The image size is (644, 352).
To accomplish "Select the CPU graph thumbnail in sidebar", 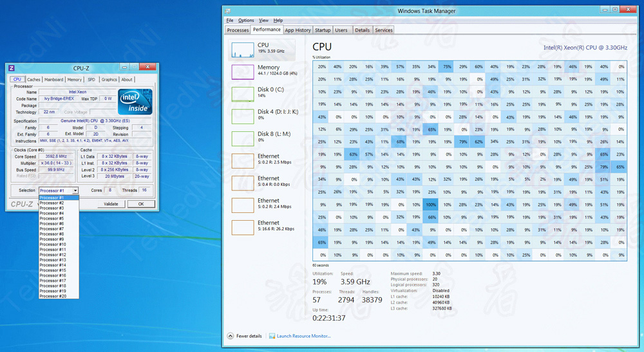I will point(243,50).
